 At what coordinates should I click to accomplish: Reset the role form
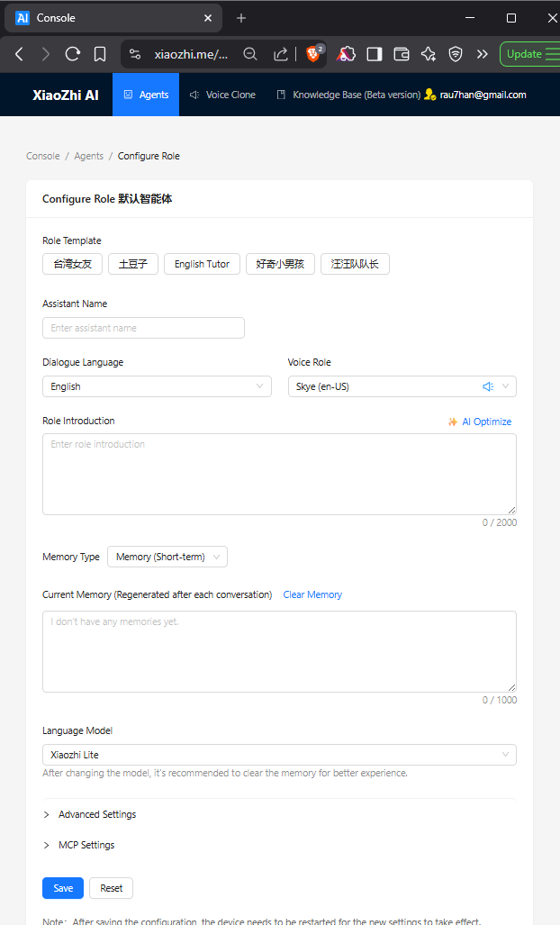click(x=112, y=888)
